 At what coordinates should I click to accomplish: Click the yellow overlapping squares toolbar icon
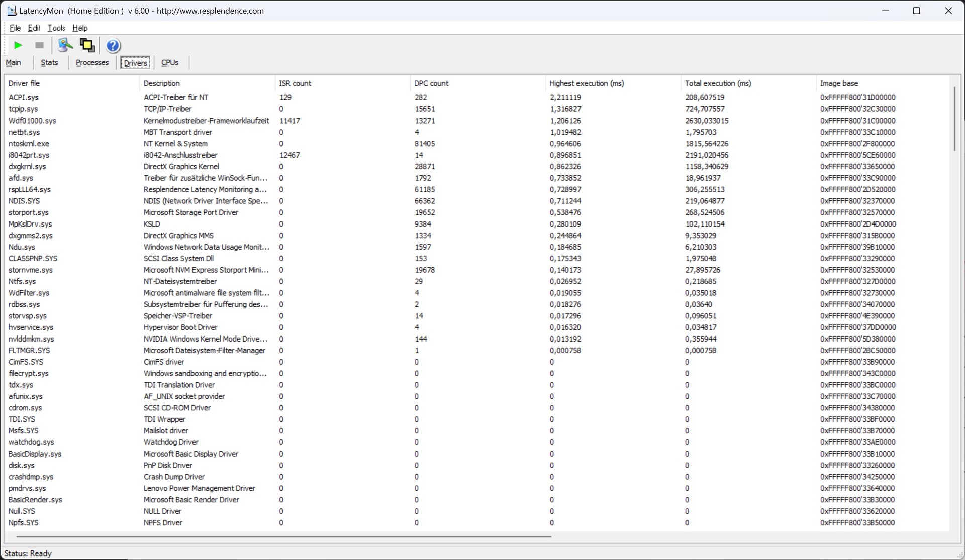click(87, 45)
